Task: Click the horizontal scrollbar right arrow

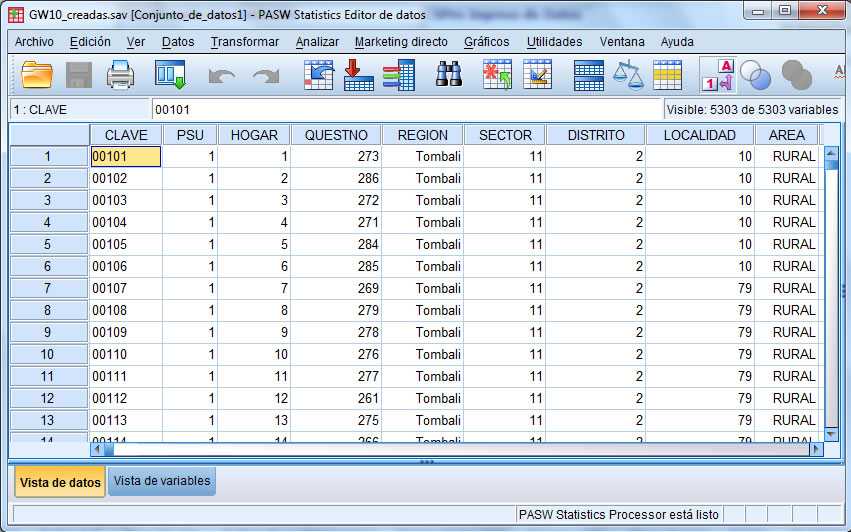Action: tap(815, 450)
